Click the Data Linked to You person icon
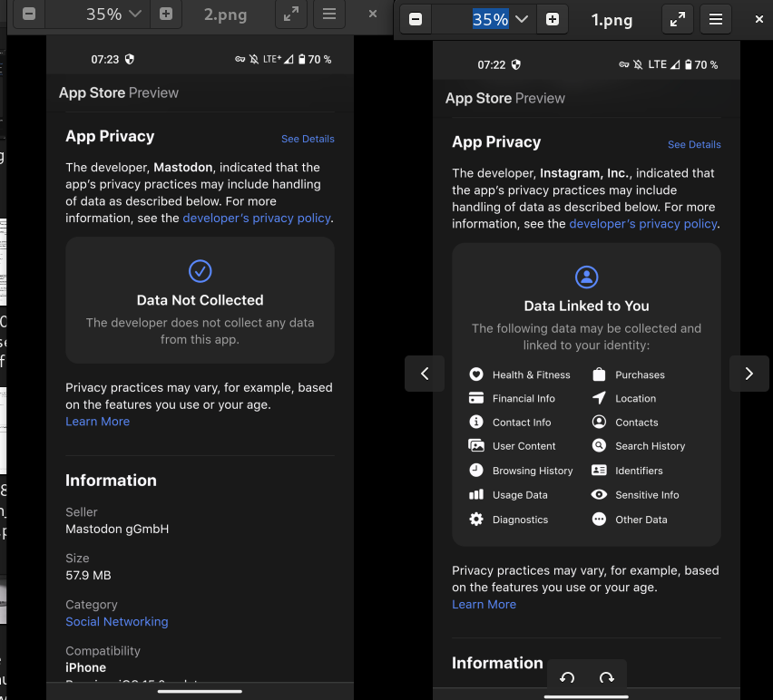The image size is (773, 700). (587, 277)
